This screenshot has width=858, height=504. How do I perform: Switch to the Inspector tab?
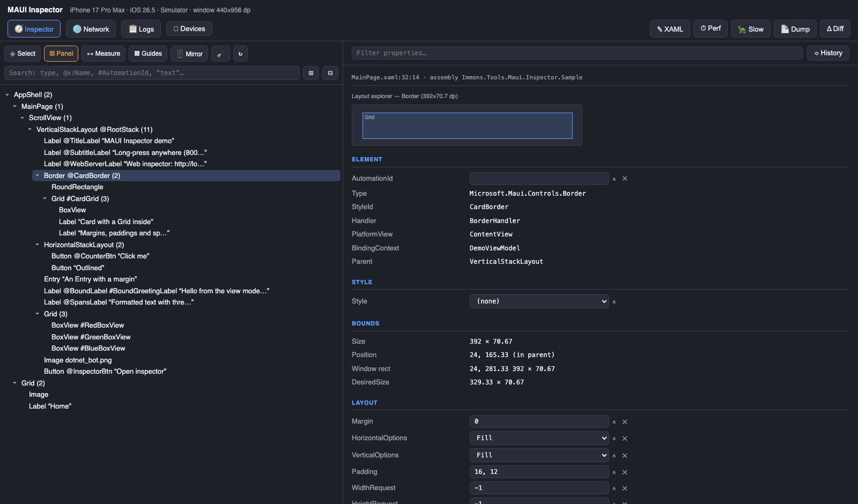(34, 29)
